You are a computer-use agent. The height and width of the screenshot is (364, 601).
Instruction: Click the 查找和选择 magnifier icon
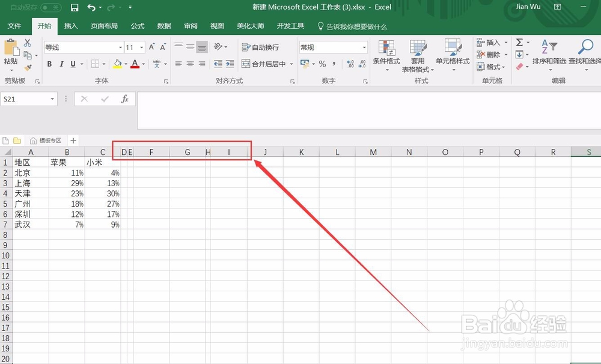pos(585,47)
